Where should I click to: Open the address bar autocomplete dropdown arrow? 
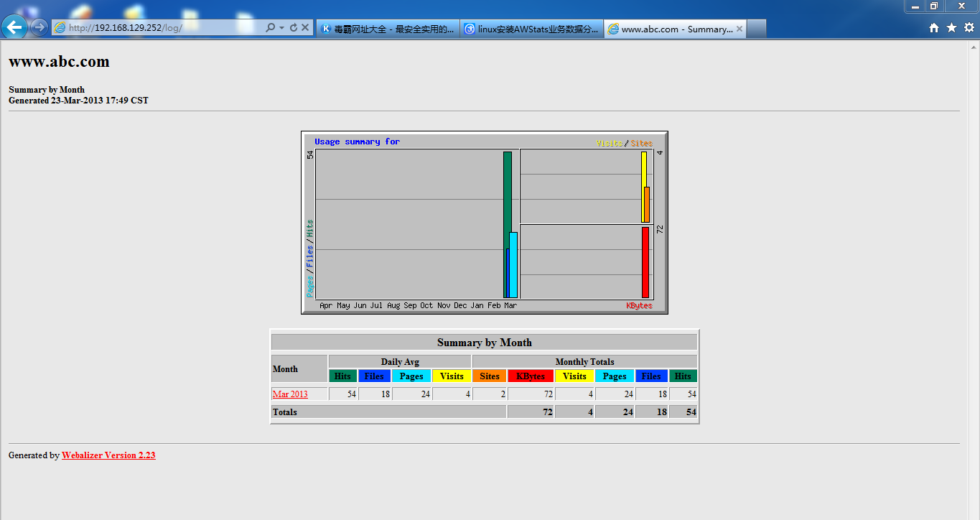click(x=282, y=27)
